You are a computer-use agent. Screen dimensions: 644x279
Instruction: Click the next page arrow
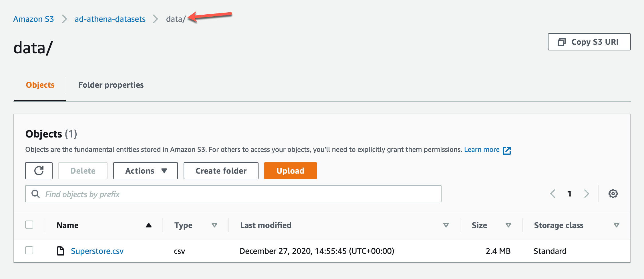point(587,194)
